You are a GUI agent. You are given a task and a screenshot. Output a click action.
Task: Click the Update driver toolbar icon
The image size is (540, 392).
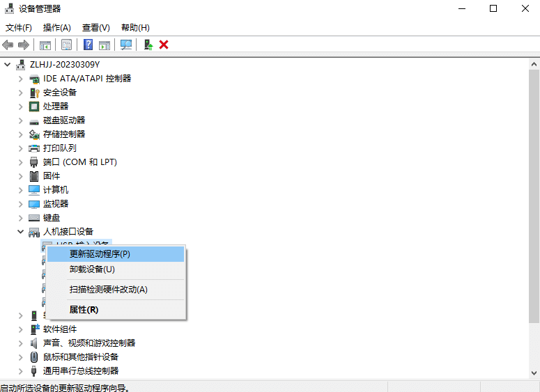click(148, 45)
